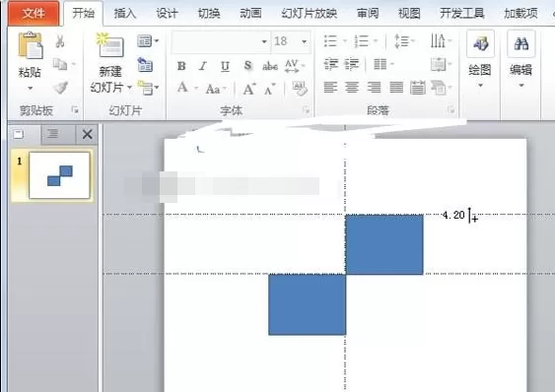This screenshot has height=392, width=555.
Task: Open the 开发工具 developer tab
Action: click(x=462, y=14)
